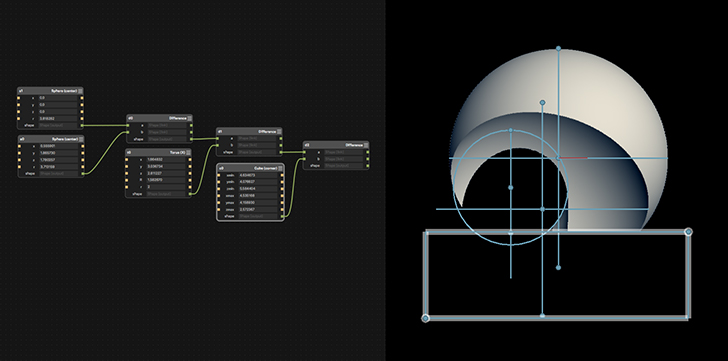The width and height of the screenshot is (728, 361).
Task: Click the xmin input port on Cube node
Action: 219,175
